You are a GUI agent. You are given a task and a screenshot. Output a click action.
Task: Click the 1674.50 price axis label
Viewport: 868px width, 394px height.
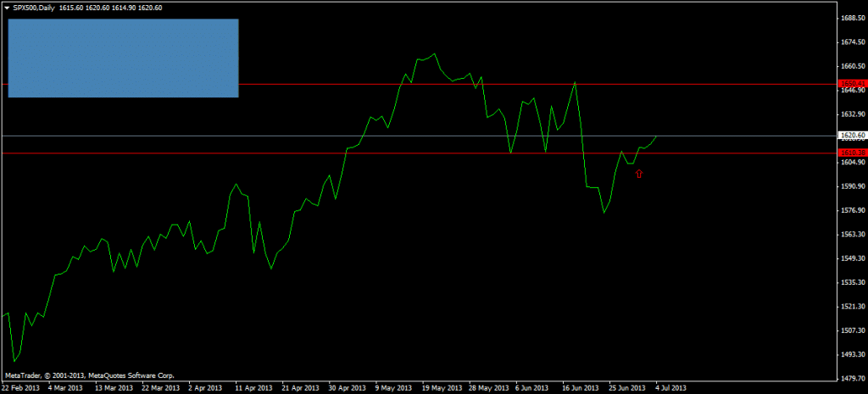(853, 42)
